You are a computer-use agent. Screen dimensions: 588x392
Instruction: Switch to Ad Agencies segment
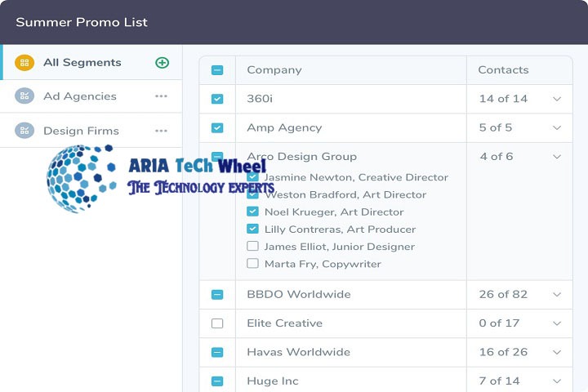[91, 96]
